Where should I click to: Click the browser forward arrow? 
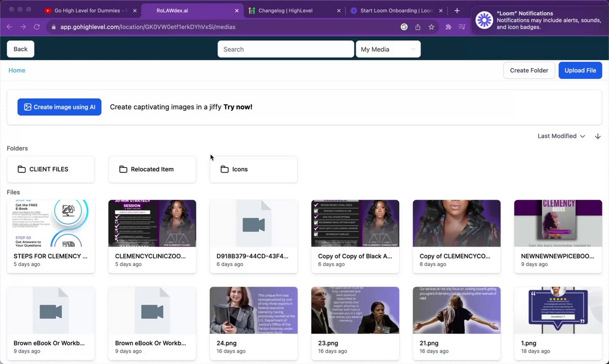click(x=23, y=27)
